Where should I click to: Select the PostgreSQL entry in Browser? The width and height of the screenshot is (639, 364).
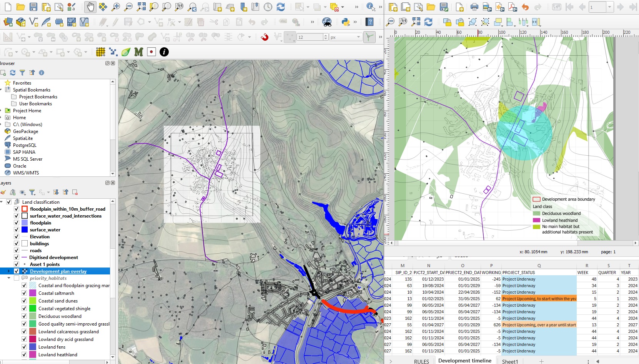pyautogui.click(x=25, y=145)
